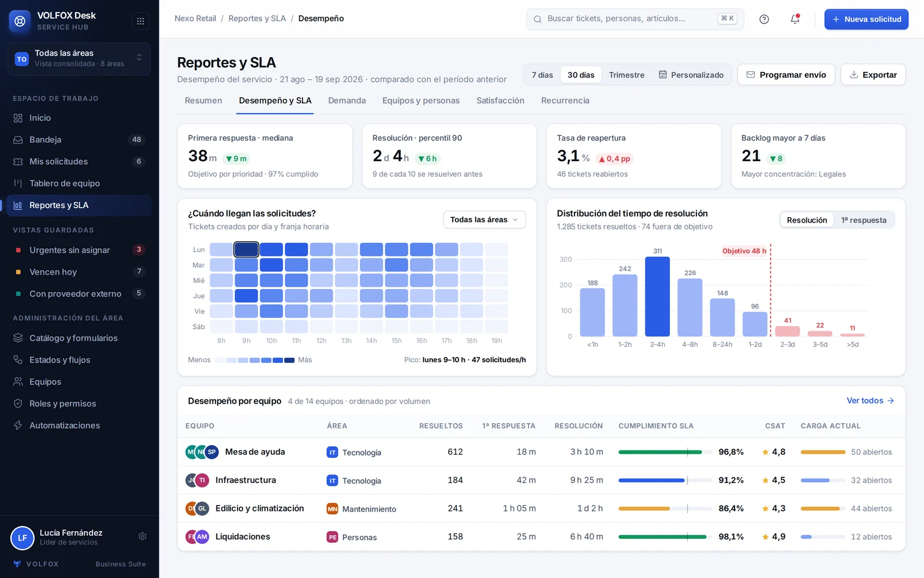Screen dimensions: 924x578
Task: Click Nueva solicitud button
Action: (866, 19)
